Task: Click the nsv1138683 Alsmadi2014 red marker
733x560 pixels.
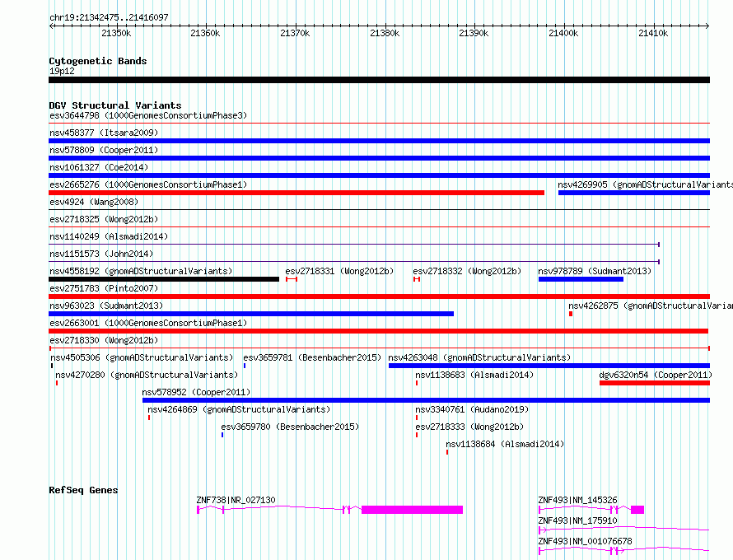Action: [x=417, y=383]
